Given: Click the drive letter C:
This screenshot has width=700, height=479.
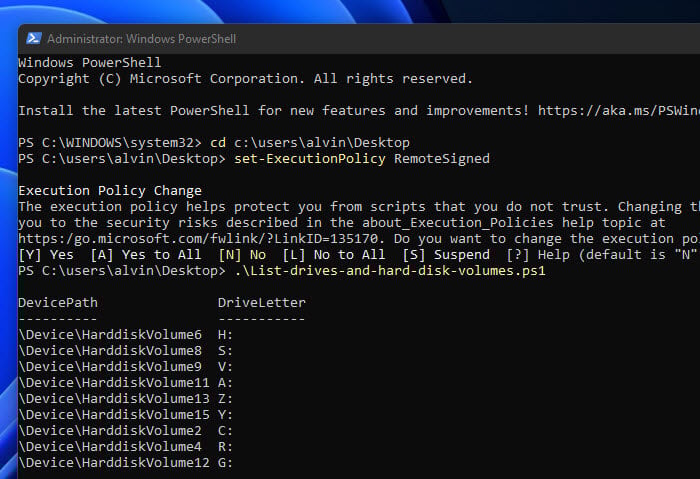Looking at the screenshot, I should 225,431.
